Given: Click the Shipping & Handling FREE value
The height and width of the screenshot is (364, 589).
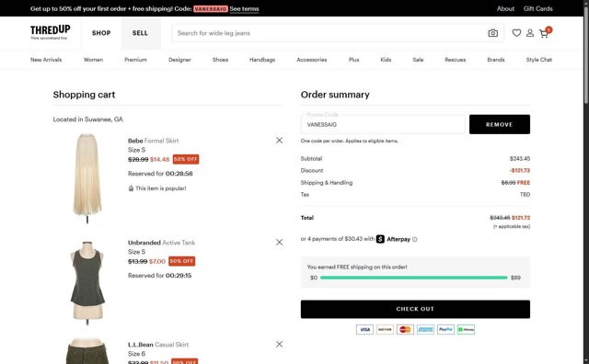Looking at the screenshot, I should click(x=524, y=183).
